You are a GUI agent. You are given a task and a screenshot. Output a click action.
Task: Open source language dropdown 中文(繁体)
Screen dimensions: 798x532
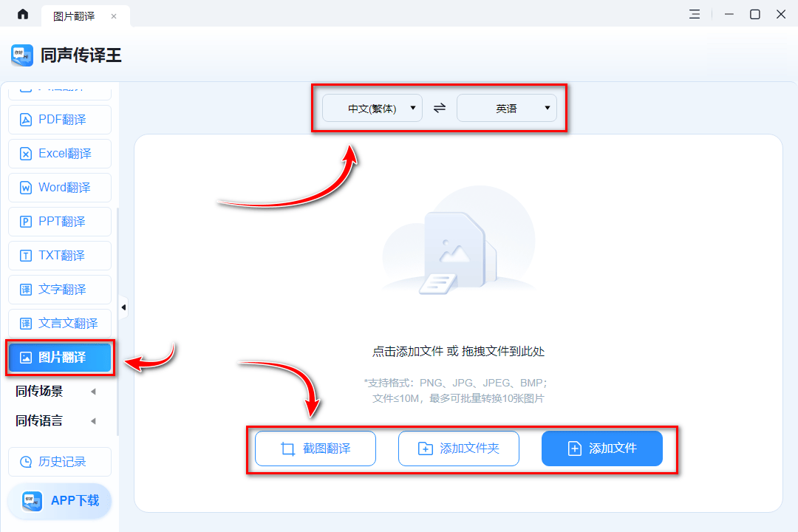372,108
